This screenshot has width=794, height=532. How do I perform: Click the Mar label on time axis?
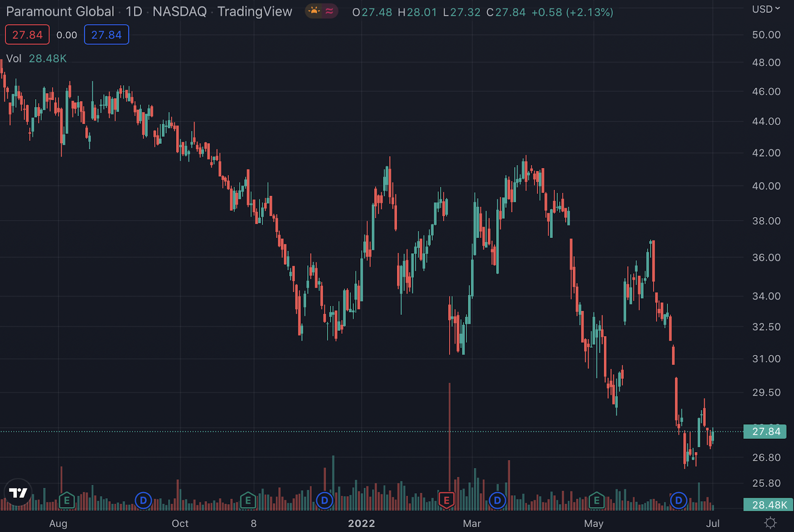[x=472, y=524]
